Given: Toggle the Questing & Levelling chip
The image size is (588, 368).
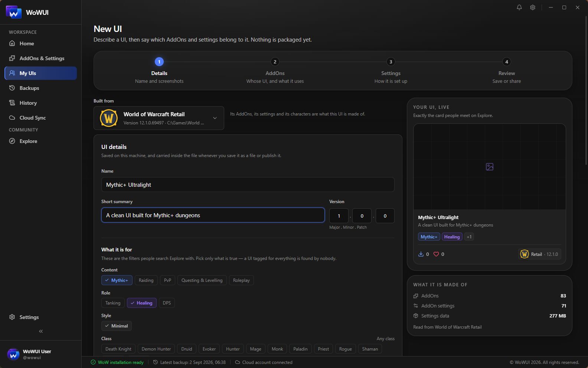Looking at the screenshot, I should point(202,280).
